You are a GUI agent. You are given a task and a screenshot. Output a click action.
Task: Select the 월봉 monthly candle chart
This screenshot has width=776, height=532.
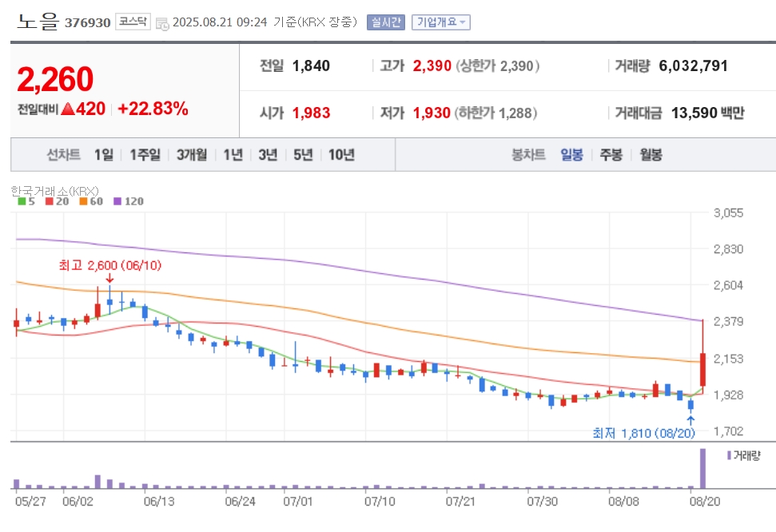pos(651,155)
